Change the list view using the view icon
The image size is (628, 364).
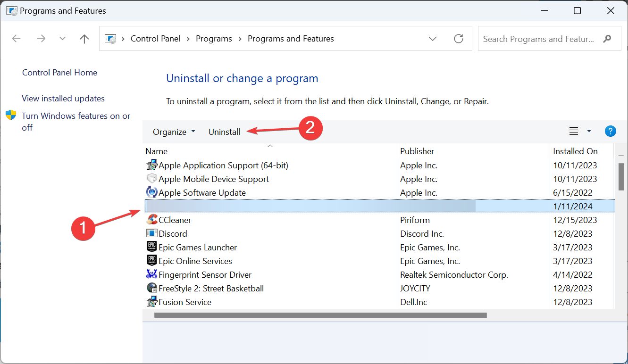tap(573, 131)
